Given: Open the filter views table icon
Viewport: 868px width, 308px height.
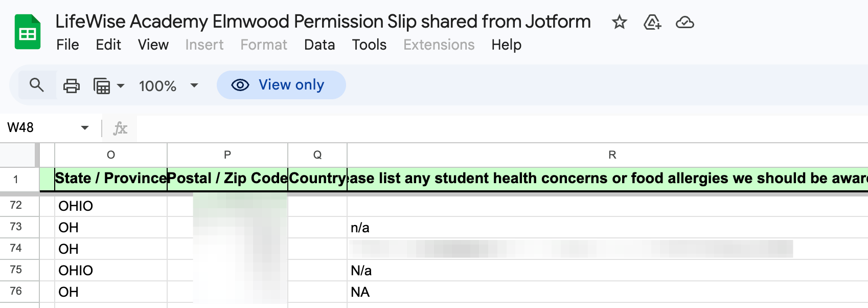Looking at the screenshot, I should pos(102,85).
